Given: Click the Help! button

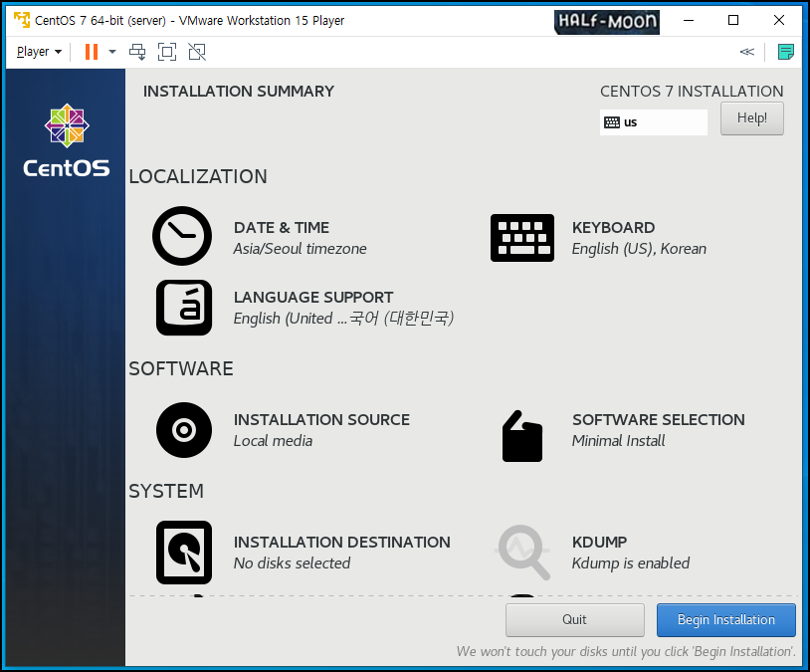Looking at the screenshot, I should click(752, 118).
